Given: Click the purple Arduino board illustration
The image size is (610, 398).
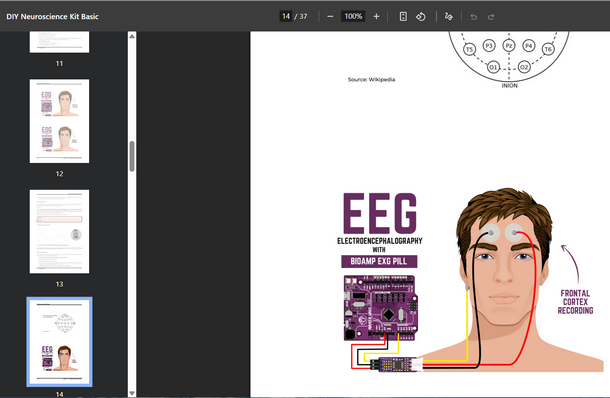Looking at the screenshot, I should click(380, 308).
